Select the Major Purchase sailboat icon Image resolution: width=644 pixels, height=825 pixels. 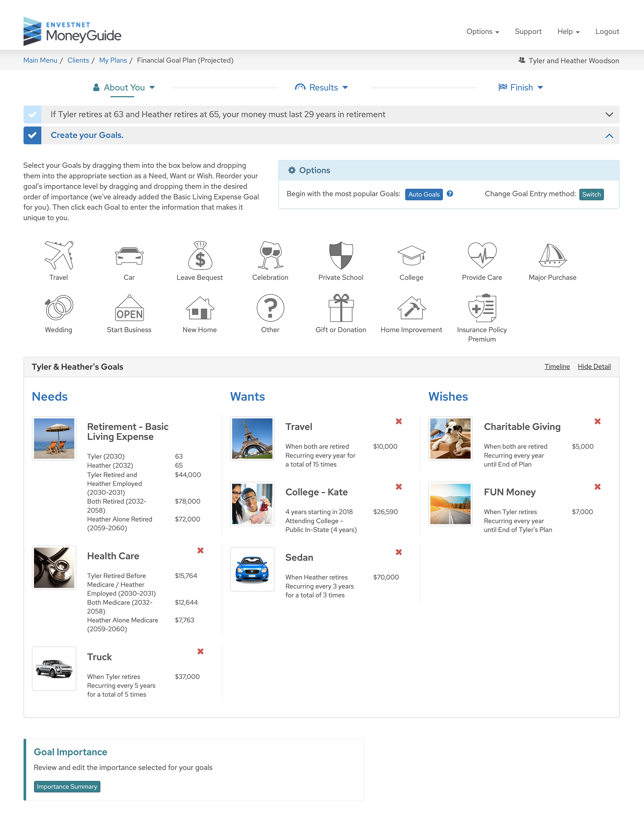pyautogui.click(x=553, y=255)
